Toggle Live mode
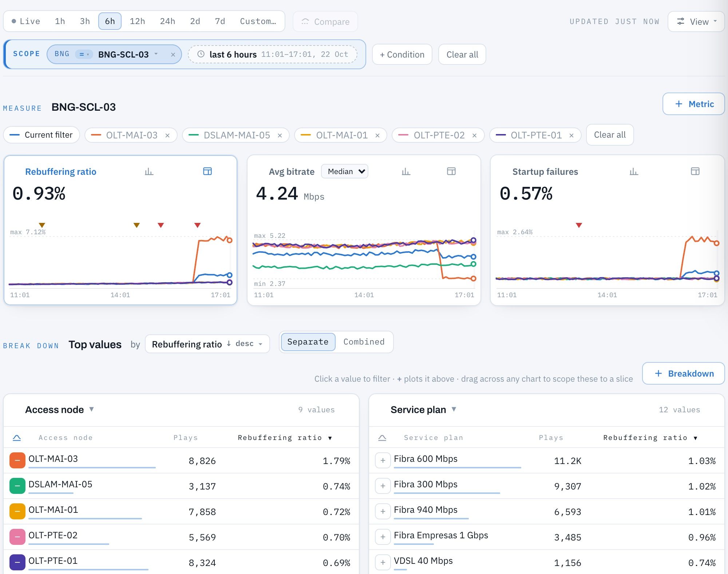The image size is (728, 574). tap(26, 21)
